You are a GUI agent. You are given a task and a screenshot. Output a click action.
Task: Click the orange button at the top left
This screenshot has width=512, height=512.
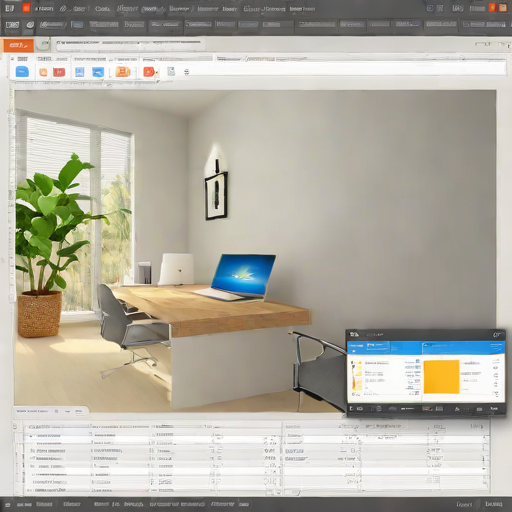click(18, 45)
